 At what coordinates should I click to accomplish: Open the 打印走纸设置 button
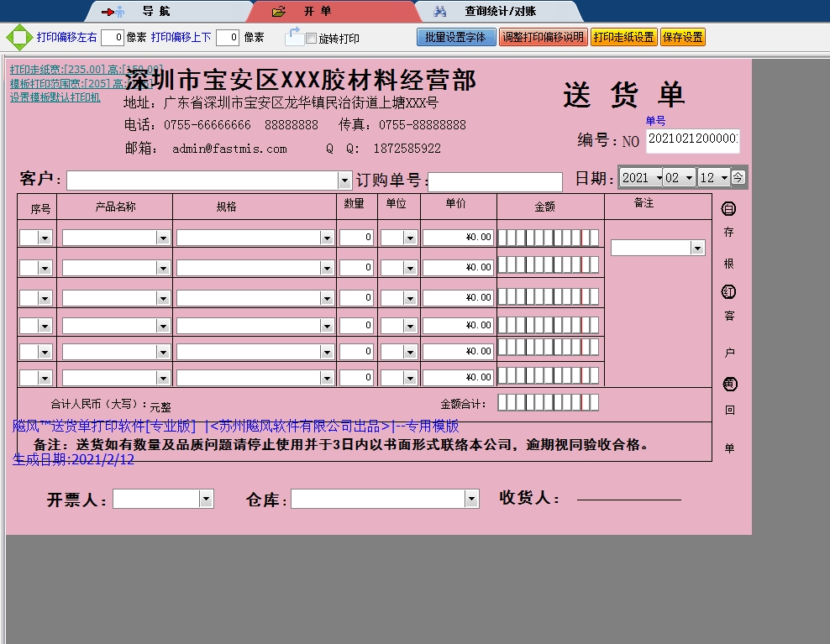point(622,38)
